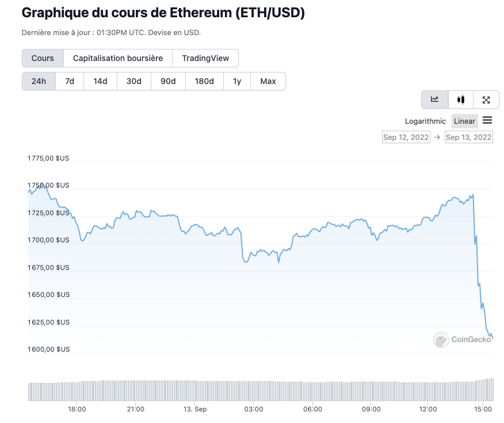Choose the 90d range
This screenshot has width=504, height=423.
click(168, 81)
